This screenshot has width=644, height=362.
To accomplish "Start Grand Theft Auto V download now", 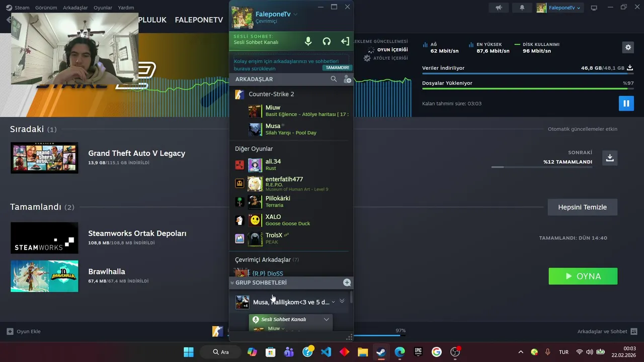I will point(610,158).
